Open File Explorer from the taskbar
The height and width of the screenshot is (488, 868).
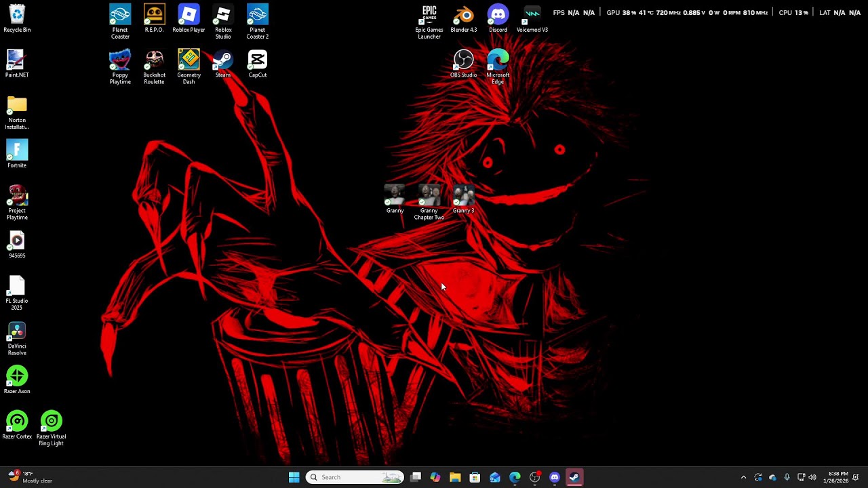click(455, 477)
